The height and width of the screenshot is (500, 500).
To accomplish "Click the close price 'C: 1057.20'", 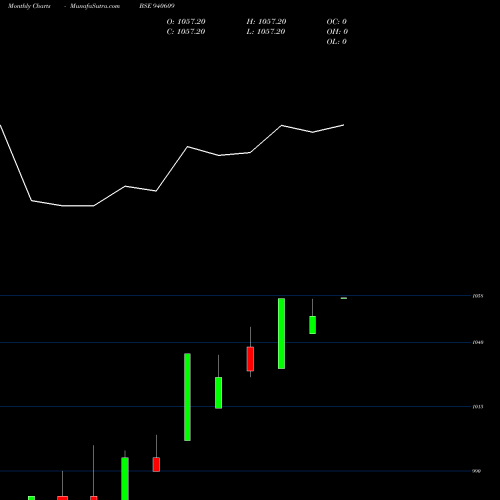I will coord(186,32).
